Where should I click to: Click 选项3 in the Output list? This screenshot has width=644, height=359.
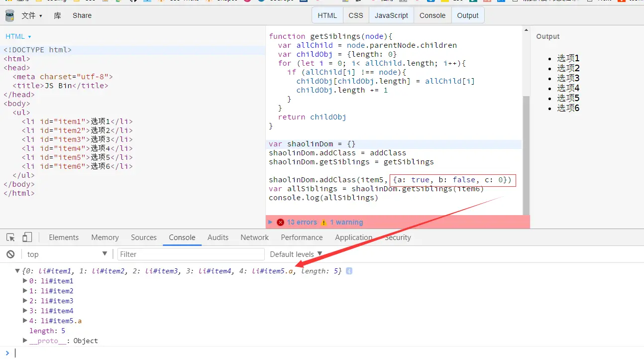pos(568,78)
